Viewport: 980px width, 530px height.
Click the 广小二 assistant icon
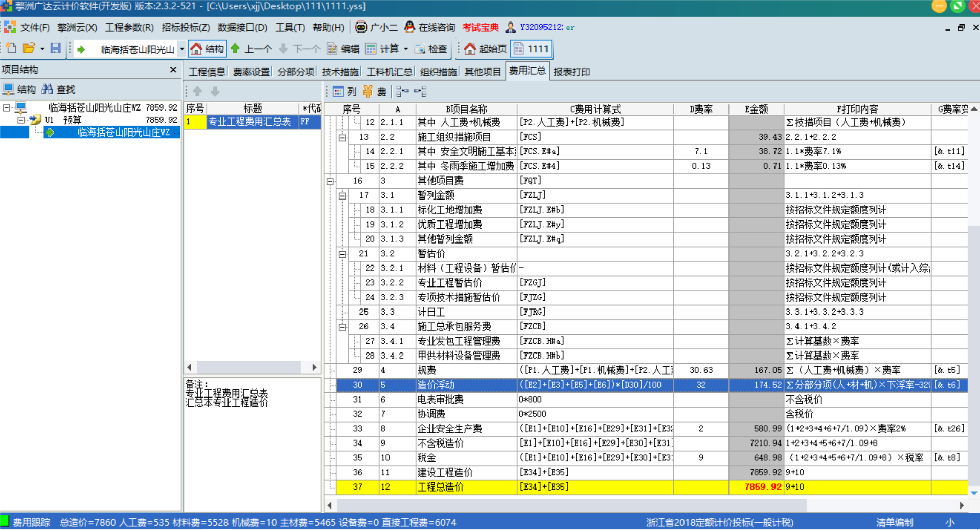pos(361,27)
